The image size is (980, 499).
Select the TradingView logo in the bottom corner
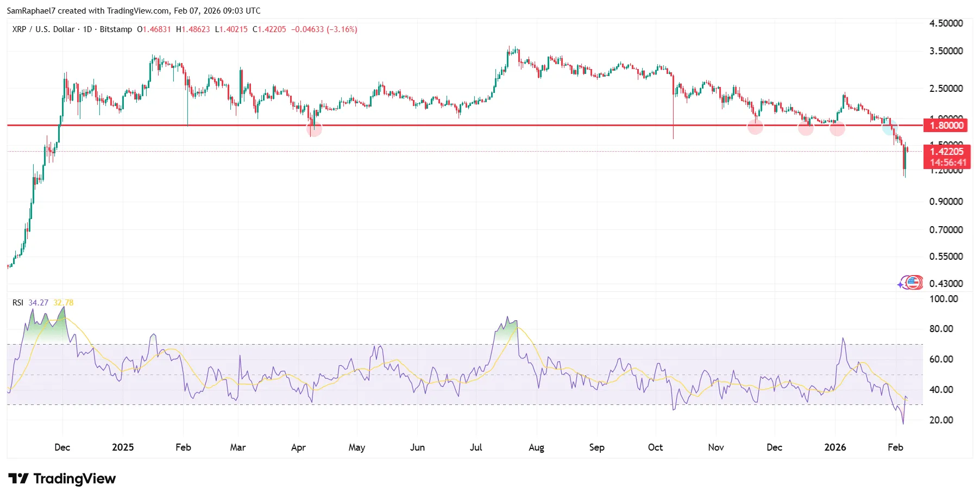click(61, 479)
